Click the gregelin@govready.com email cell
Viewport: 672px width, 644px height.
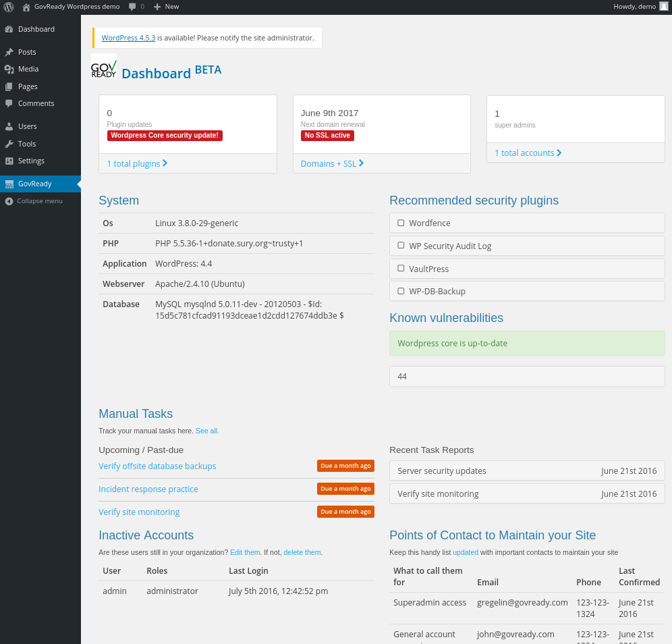click(x=522, y=602)
